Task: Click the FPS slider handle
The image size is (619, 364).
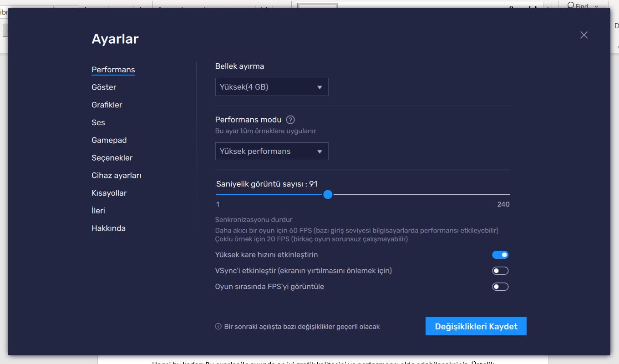Action: 328,195
